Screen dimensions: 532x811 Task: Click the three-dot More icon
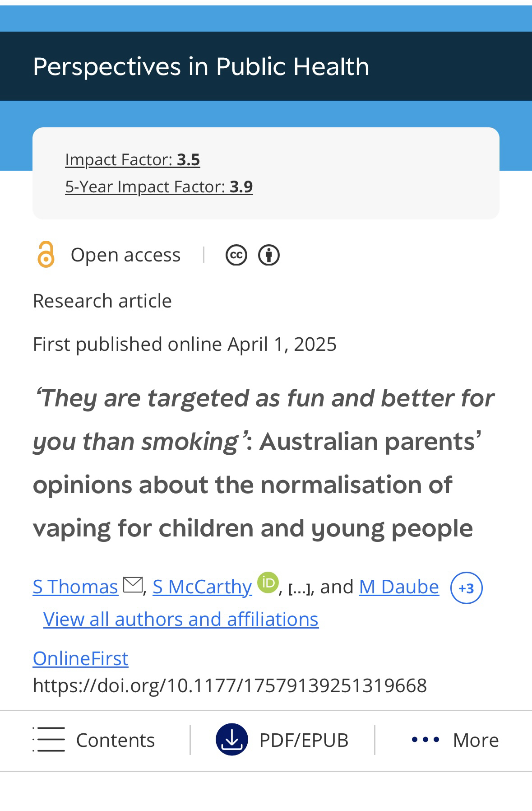point(426,740)
